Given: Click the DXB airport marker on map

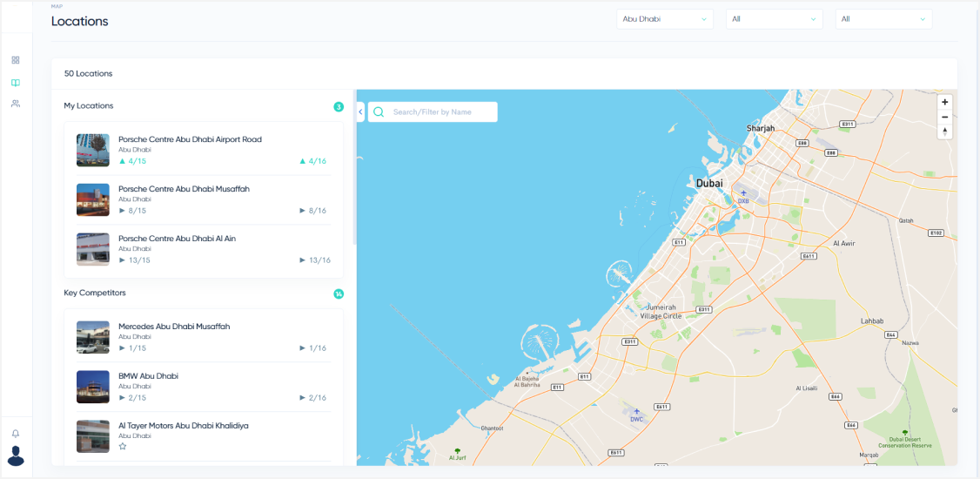Looking at the screenshot, I should [x=743, y=196].
